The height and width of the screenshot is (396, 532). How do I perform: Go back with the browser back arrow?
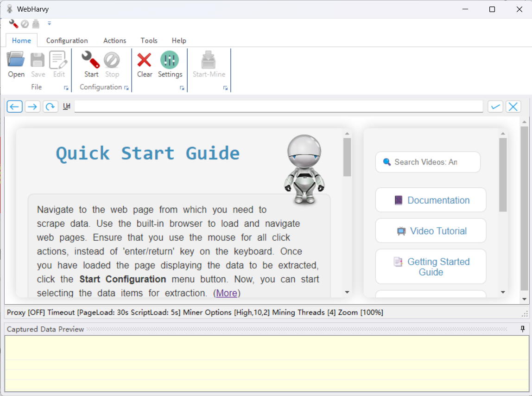click(x=14, y=107)
